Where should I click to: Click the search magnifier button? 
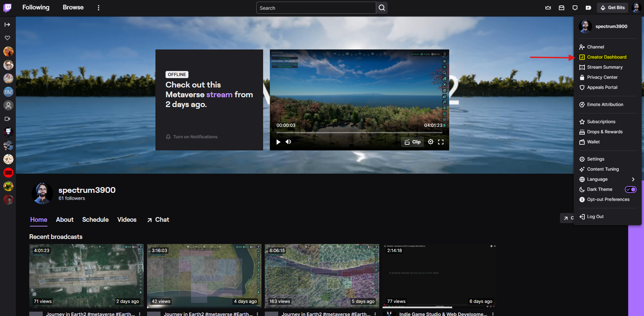click(382, 8)
